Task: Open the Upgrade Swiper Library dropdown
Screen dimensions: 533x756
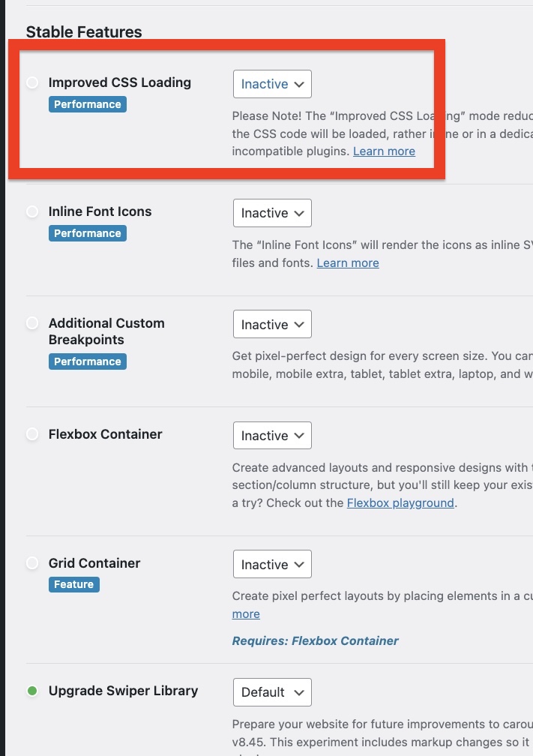Action: [x=272, y=692]
